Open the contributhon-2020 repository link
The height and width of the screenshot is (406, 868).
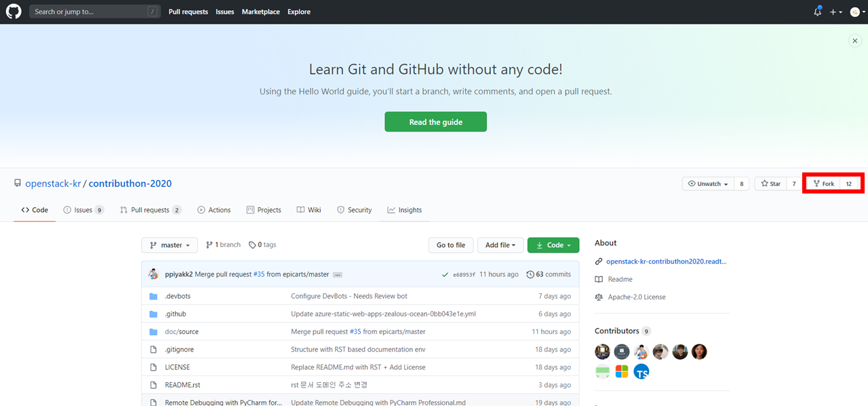(x=130, y=183)
